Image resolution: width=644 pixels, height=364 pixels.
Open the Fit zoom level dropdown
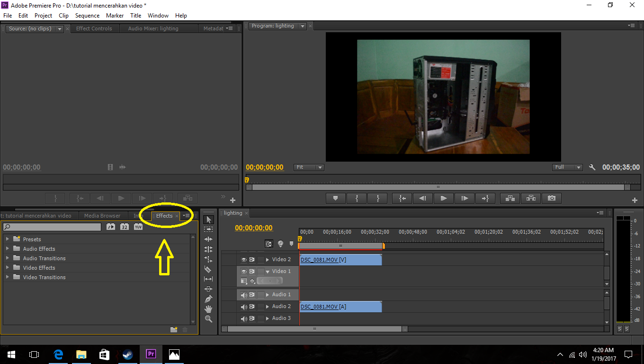pyautogui.click(x=309, y=167)
